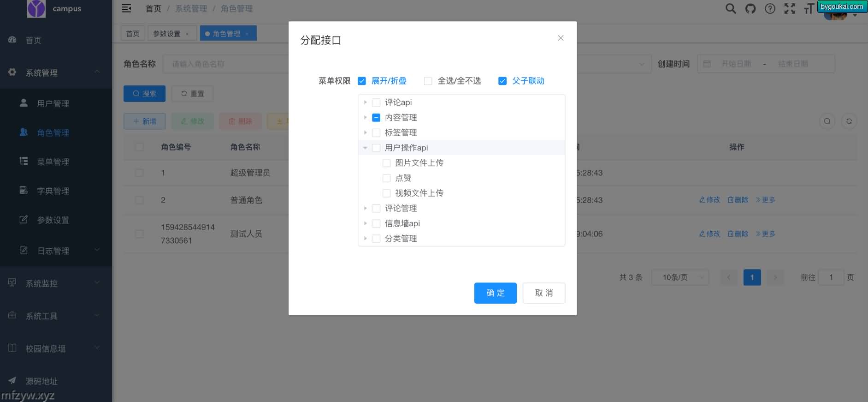Image resolution: width=868 pixels, height=402 pixels.
Task: Click the 前往 page number input field
Action: (831, 277)
